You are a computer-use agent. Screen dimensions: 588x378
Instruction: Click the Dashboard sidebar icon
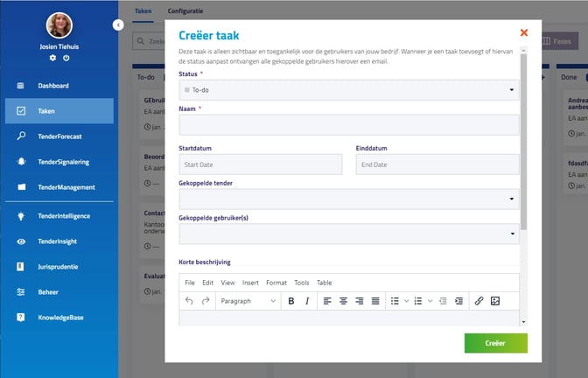(21, 86)
